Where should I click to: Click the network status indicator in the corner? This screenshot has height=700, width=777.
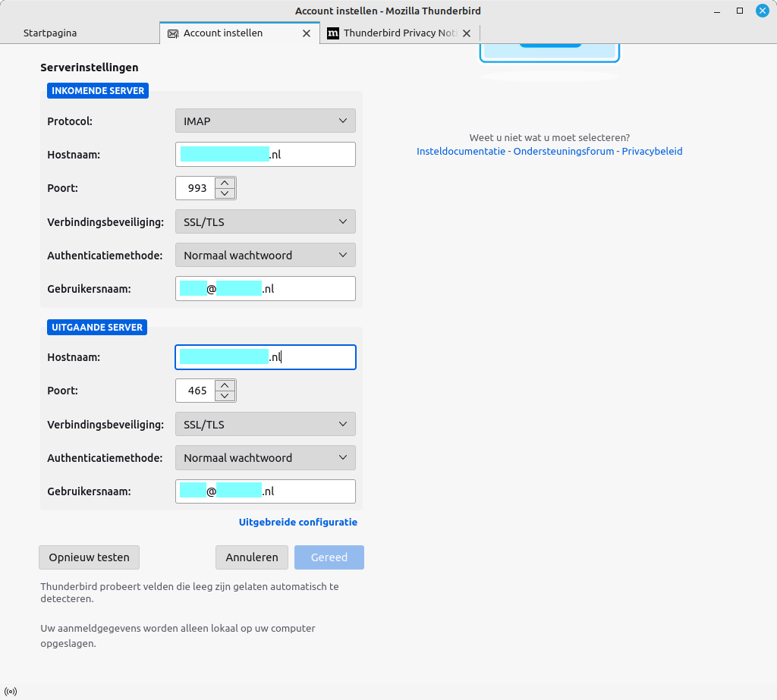pyautogui.click(x=11, y=691)
